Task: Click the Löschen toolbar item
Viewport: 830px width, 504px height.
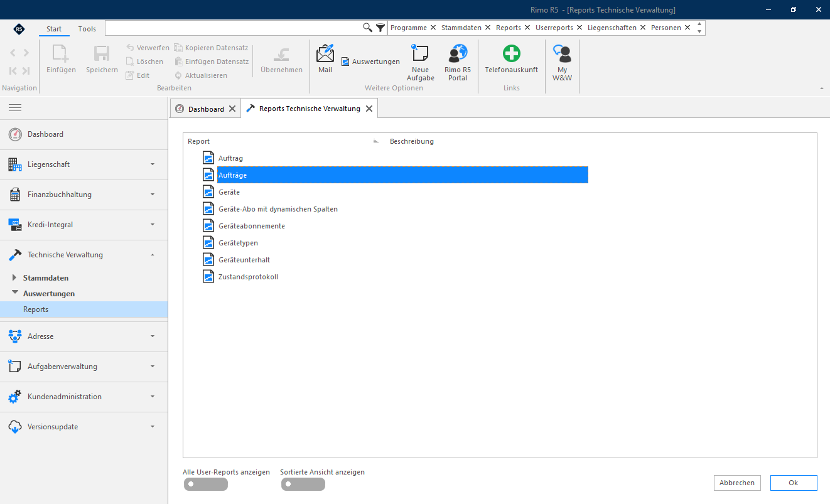Action: click(144, 62)
